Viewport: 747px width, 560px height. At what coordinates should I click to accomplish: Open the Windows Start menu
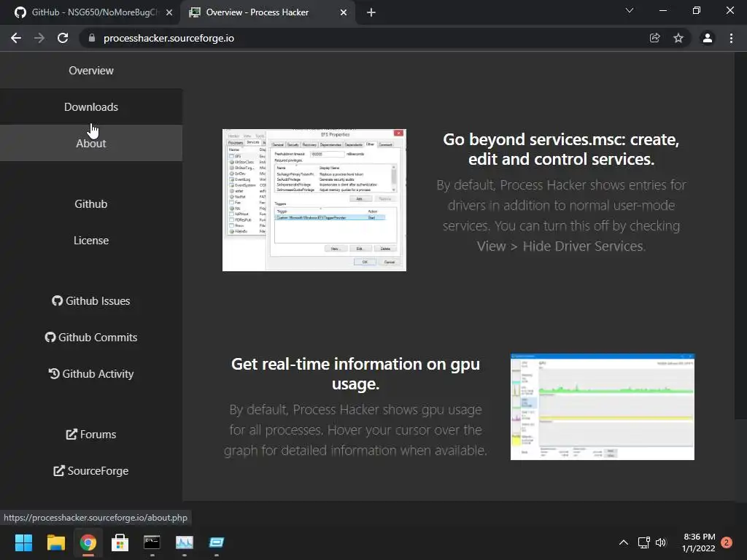(23, 542)
